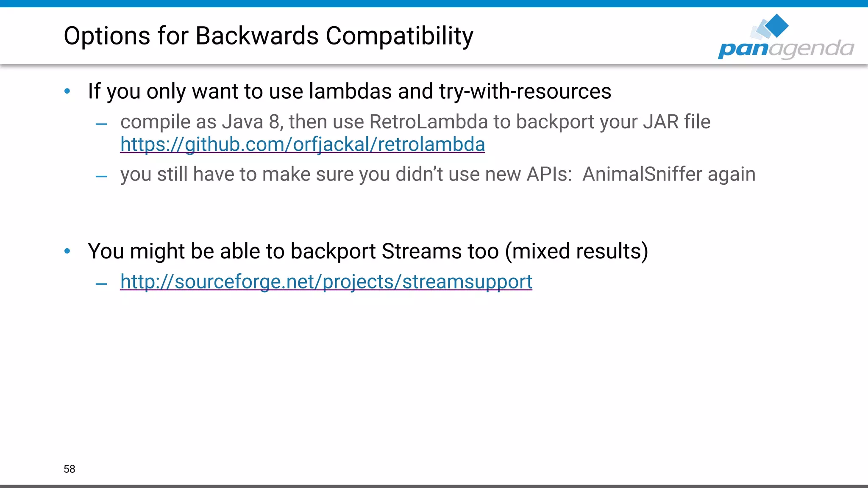The height and width of the screenshot is (488, 868).
Task: Select the 'Options for Backwards Compatibility' title
Action: (x=268, y=36)
